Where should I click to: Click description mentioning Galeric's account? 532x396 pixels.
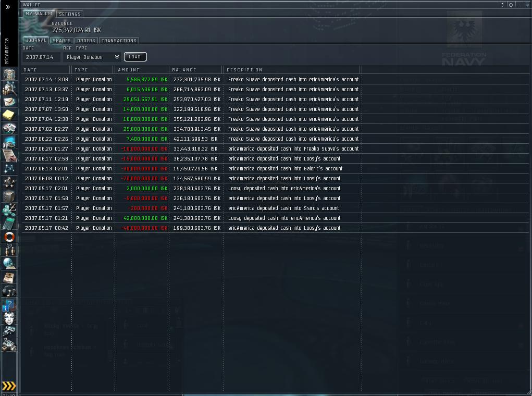(285, 168)
